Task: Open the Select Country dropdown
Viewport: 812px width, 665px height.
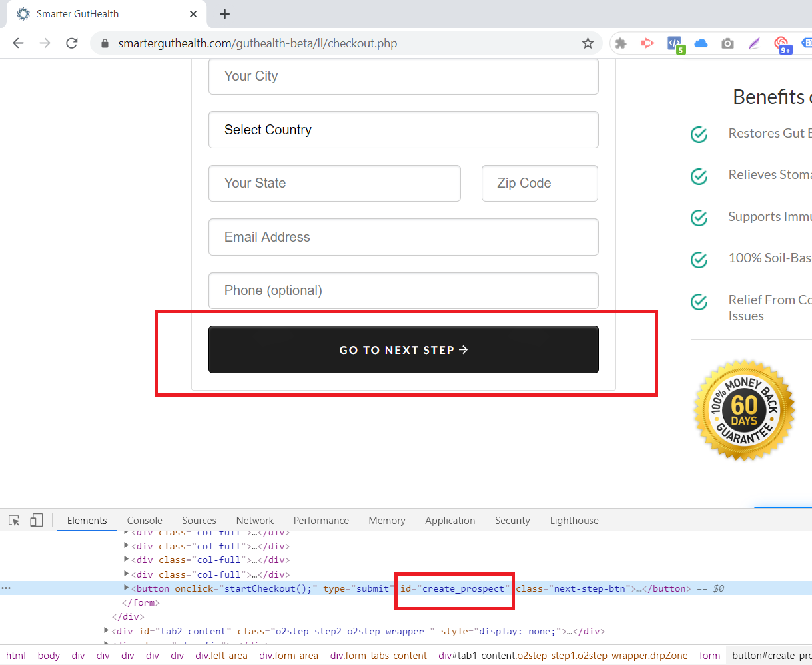Action: pos(403,130)
